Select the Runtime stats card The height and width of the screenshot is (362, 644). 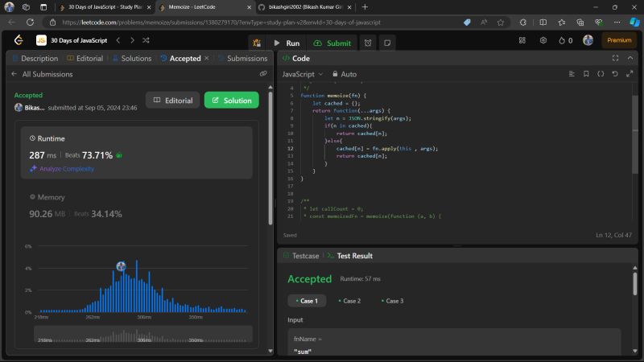click(x=137, y=153)
